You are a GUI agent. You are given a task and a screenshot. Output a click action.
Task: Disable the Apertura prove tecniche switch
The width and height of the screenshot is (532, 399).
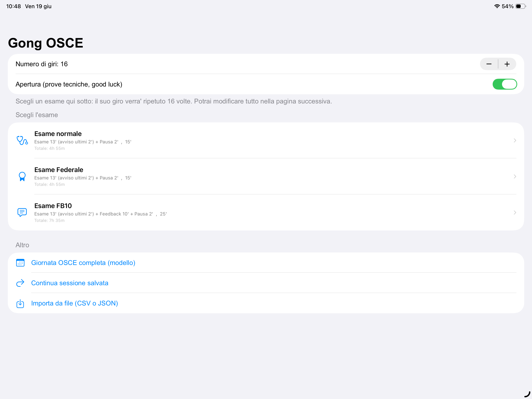pos(505,84)
